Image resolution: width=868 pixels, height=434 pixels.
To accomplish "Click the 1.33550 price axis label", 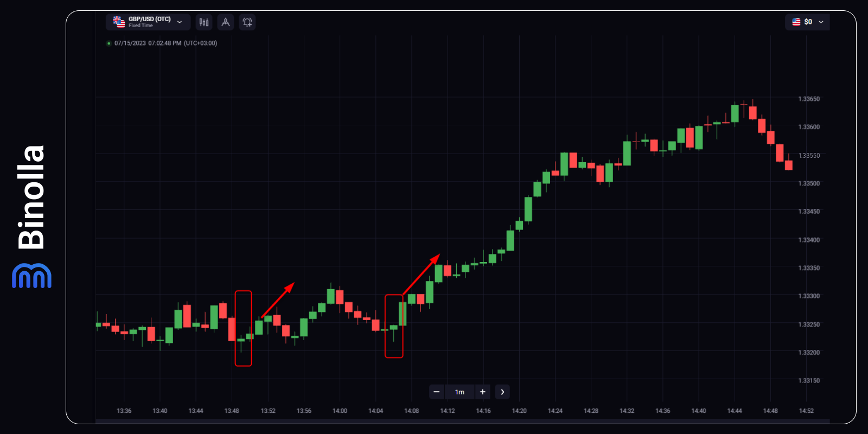I will [809, 156].
